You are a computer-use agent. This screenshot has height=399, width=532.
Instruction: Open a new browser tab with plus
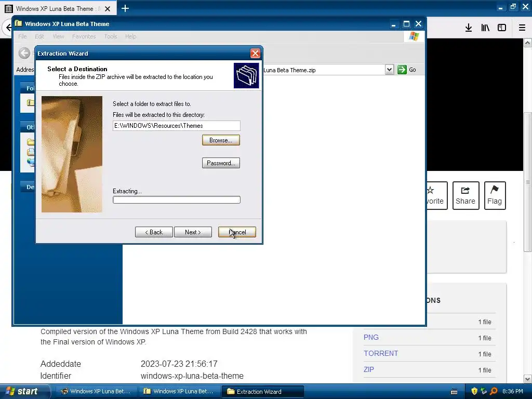pyautogui.click(x=125, y=8)
